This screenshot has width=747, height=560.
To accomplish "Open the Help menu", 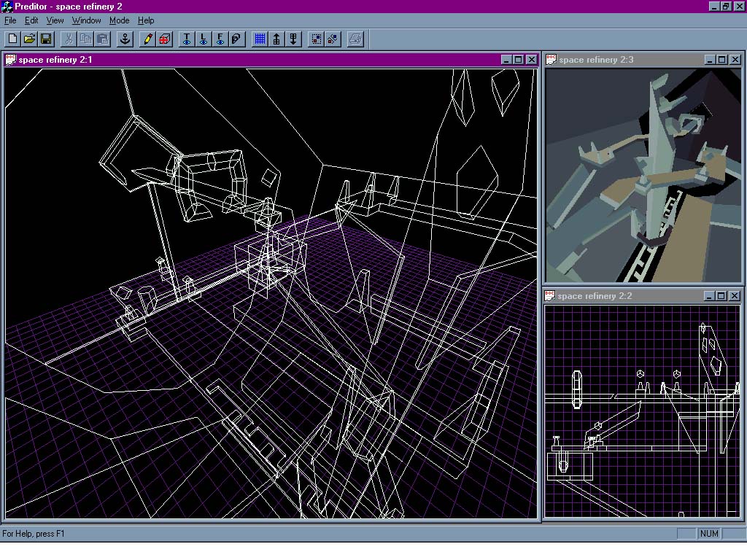I will 146,20.
